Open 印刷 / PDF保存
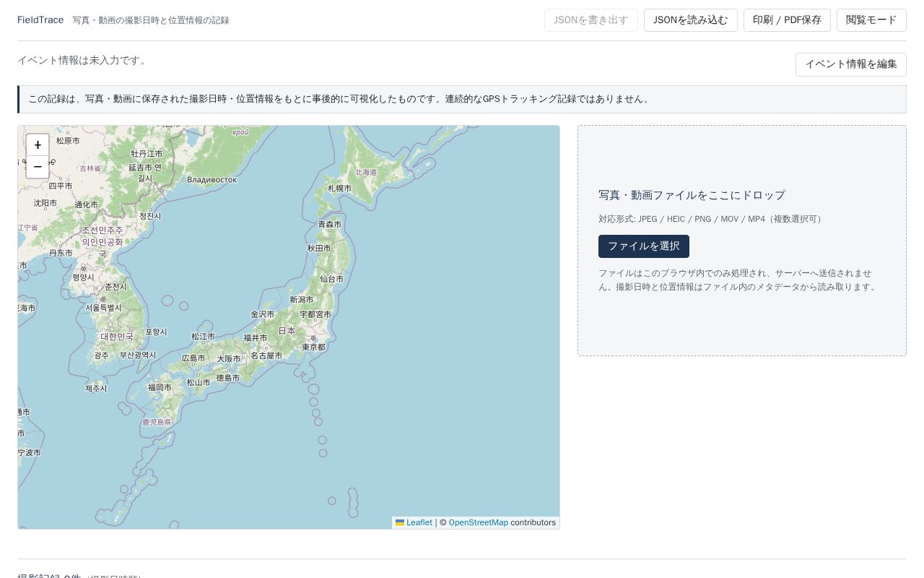Screen dimensions: 924x578 coord(787,20)
